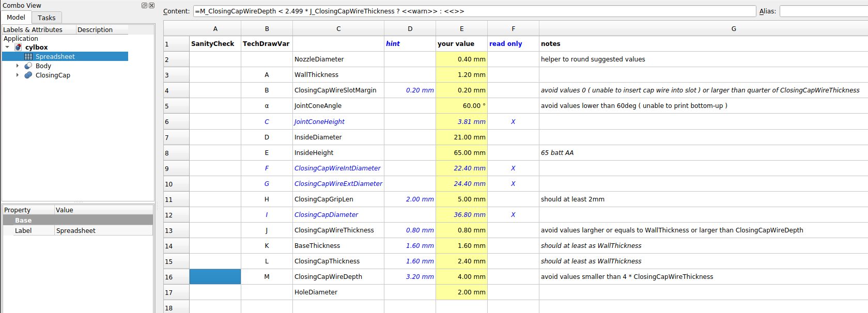
Task: Click the value 24.40 mm cell
Action: coord(461,184)
